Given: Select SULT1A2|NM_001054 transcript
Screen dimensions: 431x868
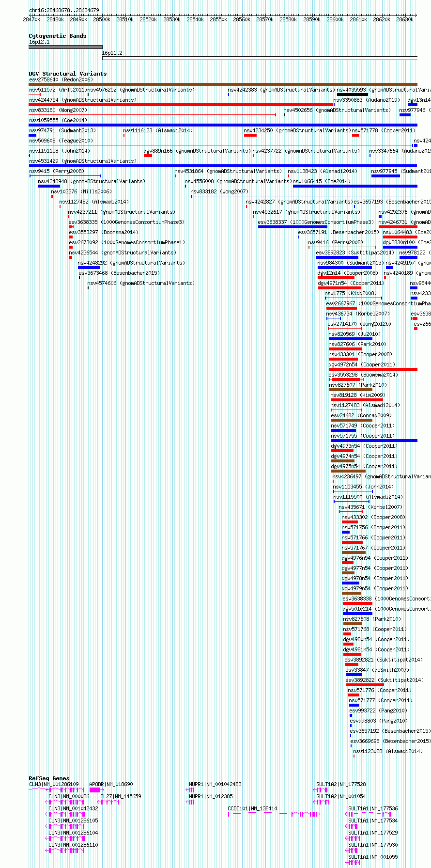Looking at the screenshot, I should tap(341, 796).
